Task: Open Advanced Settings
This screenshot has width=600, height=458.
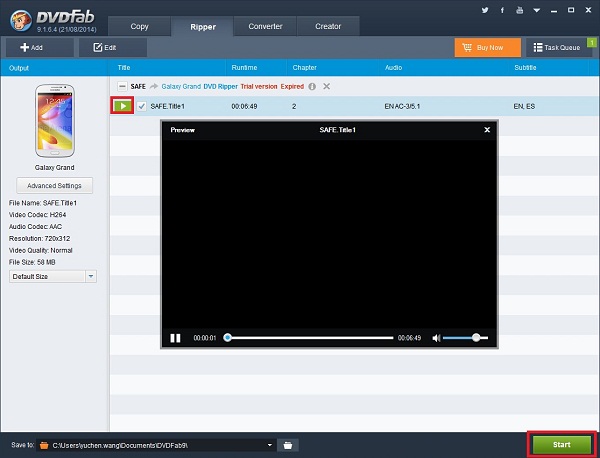Action: [x=54, y=186]
